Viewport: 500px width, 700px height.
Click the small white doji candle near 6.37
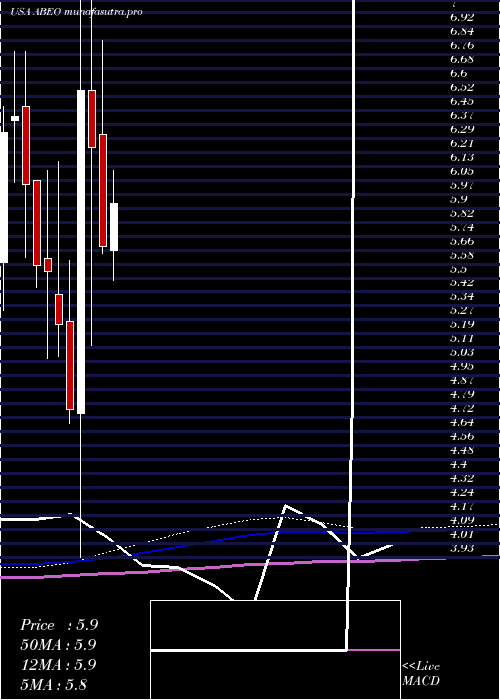pos(15,118)
